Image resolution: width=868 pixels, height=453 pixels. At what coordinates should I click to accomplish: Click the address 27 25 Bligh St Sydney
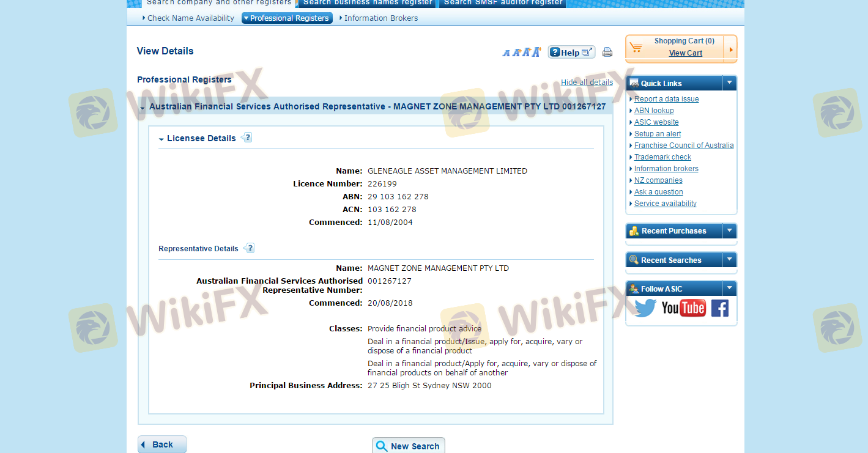tap(429, 386)
